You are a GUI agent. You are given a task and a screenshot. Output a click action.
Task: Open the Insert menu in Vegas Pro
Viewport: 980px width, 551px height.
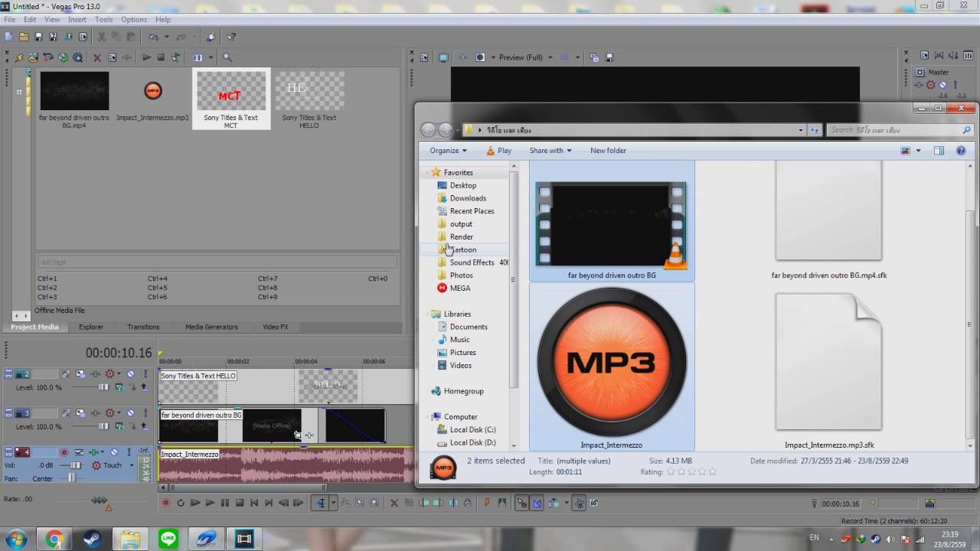tap(77, 19)
